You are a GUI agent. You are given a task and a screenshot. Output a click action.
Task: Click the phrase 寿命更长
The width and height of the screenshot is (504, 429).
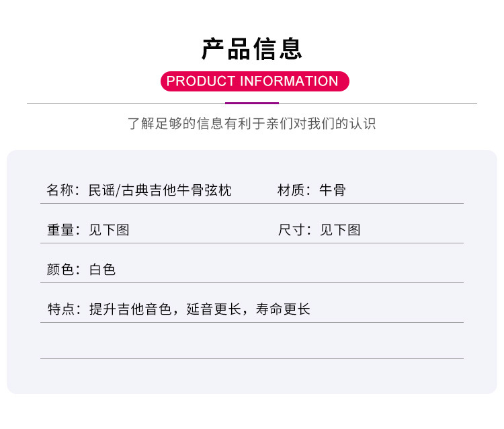tap(283, 309)
